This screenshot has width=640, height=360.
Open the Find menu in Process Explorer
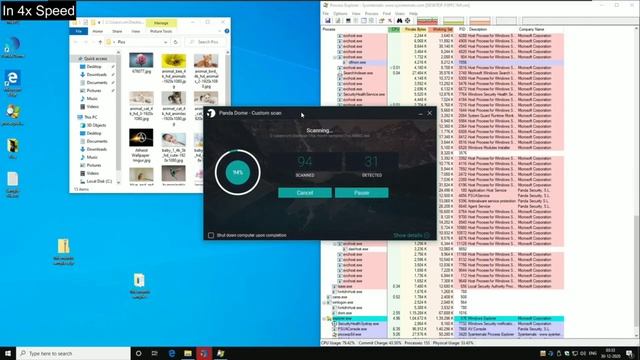tap(387, 13)
